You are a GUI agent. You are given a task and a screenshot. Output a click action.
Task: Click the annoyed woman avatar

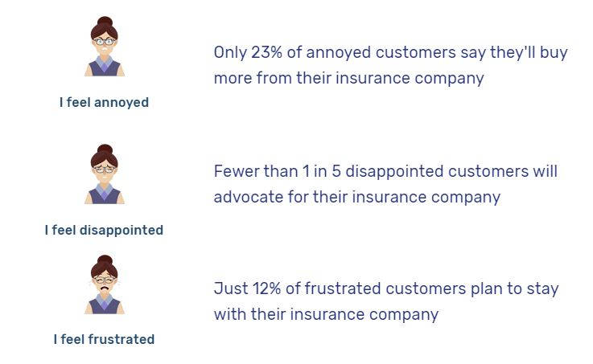click(x=105, y=47)
